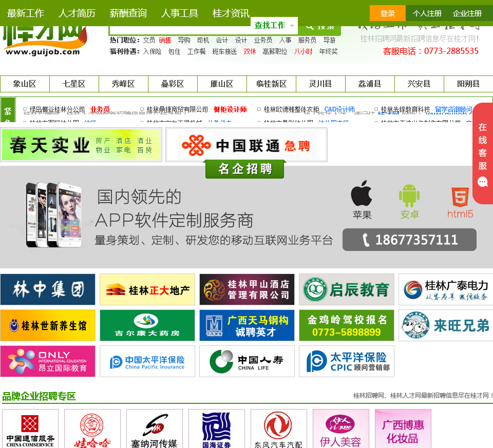The image size is (493, 448).
Task: Open the 橱柜设计师 job link
Action: click(230, 109)
